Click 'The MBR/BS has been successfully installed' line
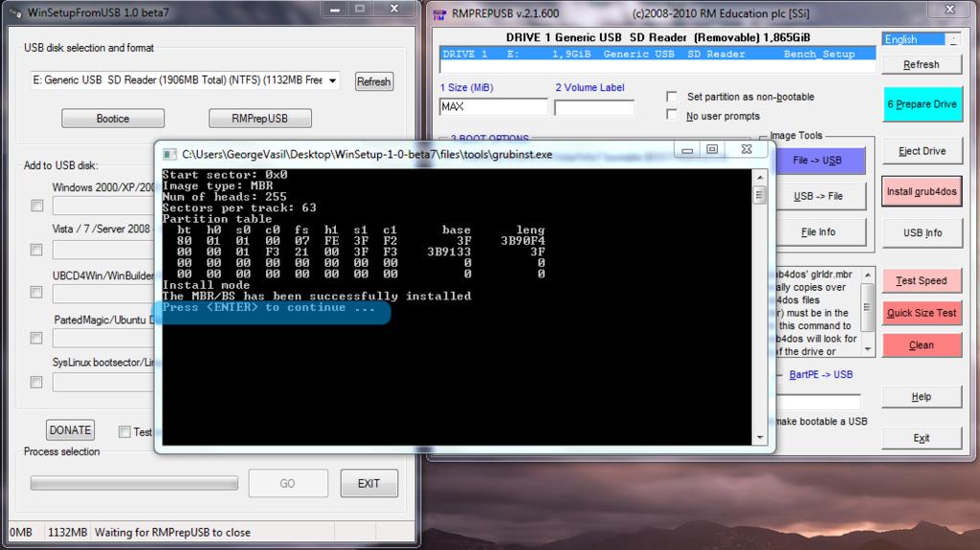 click(317, 297)
